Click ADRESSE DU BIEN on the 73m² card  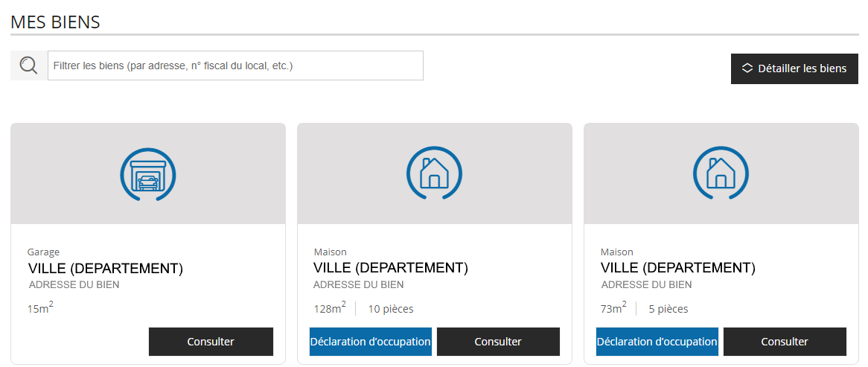click(x=647, y=285)
